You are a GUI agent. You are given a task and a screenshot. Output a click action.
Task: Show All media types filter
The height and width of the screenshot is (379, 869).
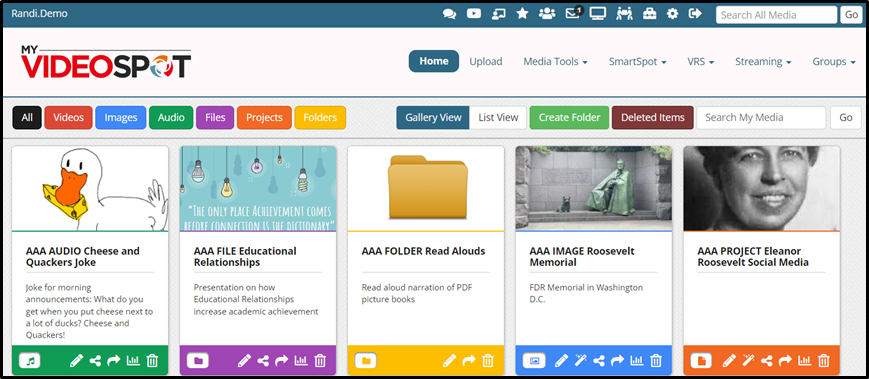click(27, 117)
